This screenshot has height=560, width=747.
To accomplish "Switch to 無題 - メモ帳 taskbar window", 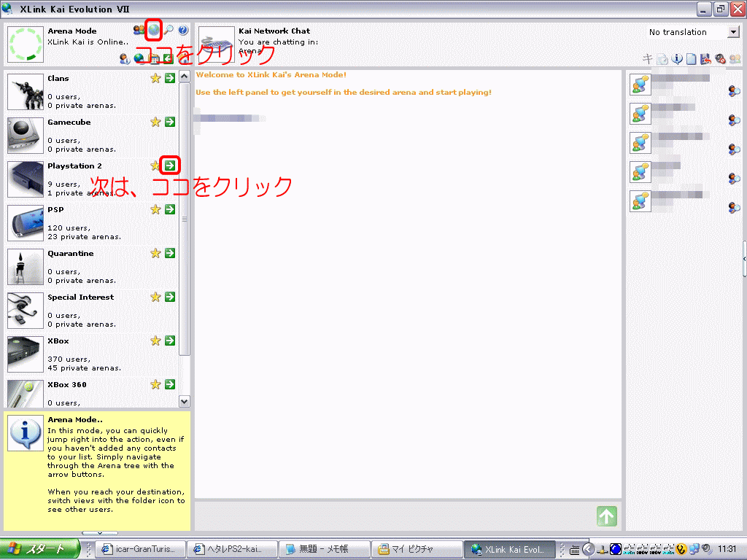I will [x=323, y=549].
